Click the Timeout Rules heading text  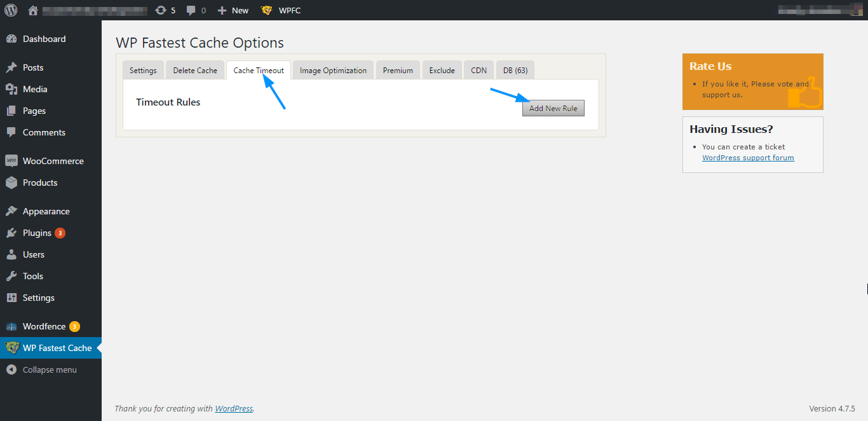click(x=168, y=102)
